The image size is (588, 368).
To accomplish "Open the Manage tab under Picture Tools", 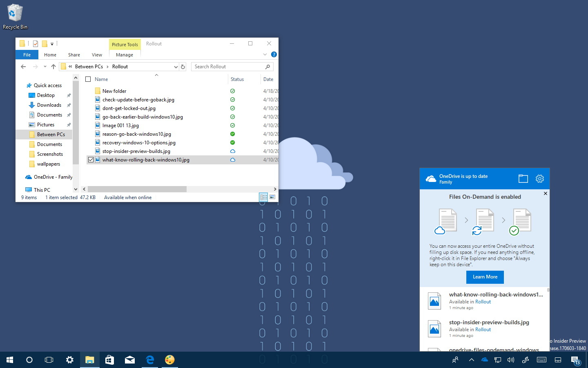I will tap(125, 55).
